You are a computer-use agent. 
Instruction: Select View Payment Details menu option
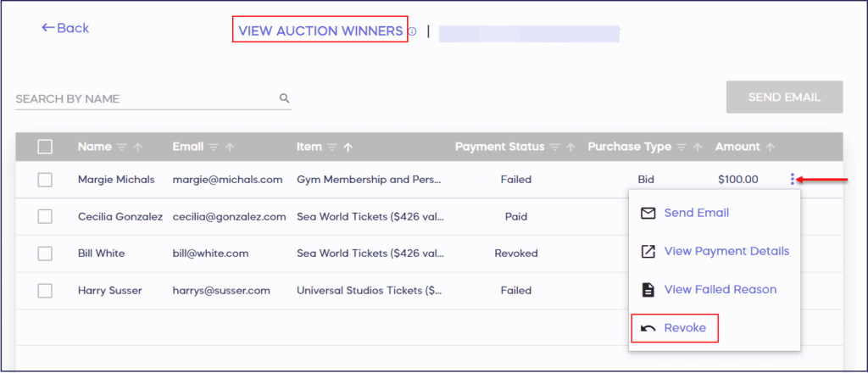[x=726, y=251]
